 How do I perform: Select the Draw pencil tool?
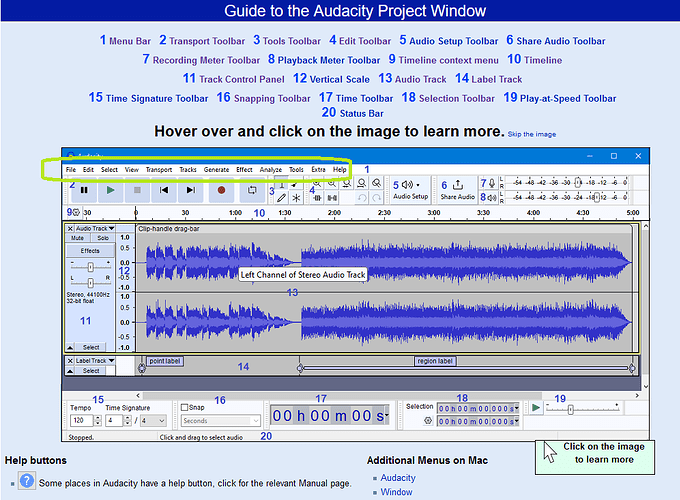coord(281,198)
